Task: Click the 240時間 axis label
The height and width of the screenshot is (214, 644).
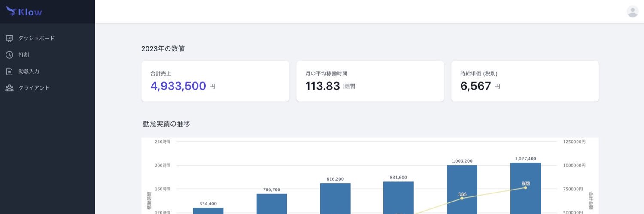Action: tap(163, 142)
